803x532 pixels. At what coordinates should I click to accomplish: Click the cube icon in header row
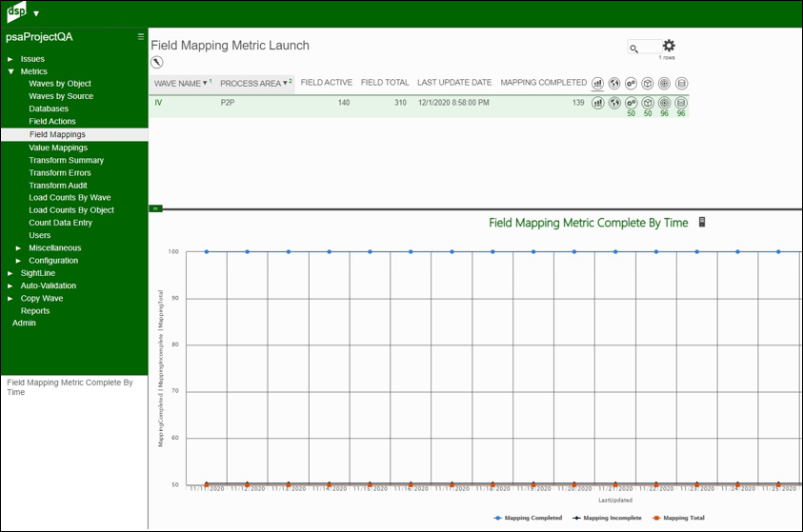click(x=648, y=84)
